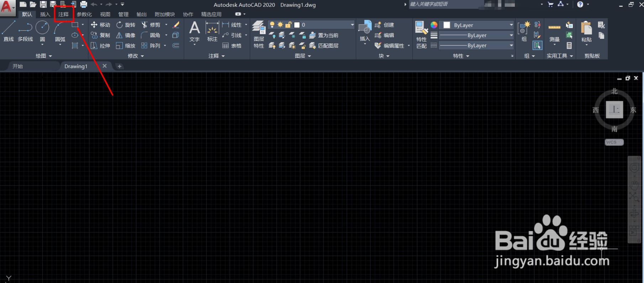
Task: Click Match Layer (匹配图层) button
Action: point(324,46)
